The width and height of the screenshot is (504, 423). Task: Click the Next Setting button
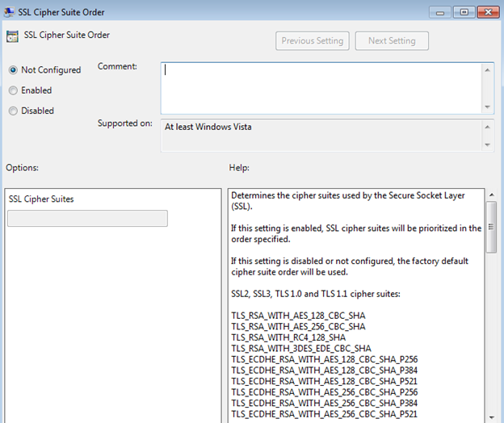coord(392,41)
